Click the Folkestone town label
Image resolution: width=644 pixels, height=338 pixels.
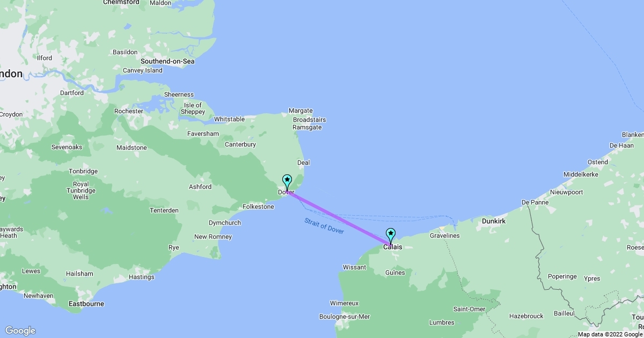pyautogui.click(x=259, y=206)
